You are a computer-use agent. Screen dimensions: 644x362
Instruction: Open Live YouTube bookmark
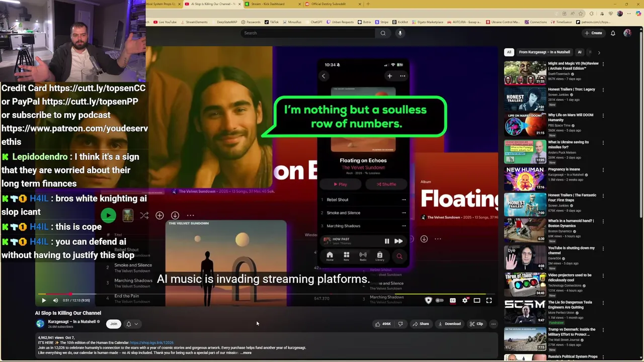click(x=165, y=22)
